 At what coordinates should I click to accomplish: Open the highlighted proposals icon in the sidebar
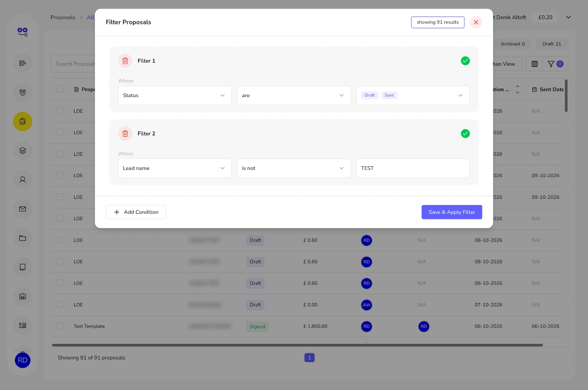tap(23, 121)
